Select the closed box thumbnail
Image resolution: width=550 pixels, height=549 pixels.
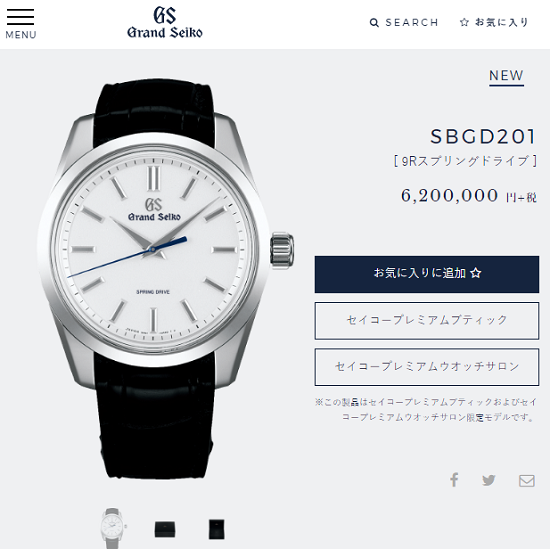click(x=165, y=529)
